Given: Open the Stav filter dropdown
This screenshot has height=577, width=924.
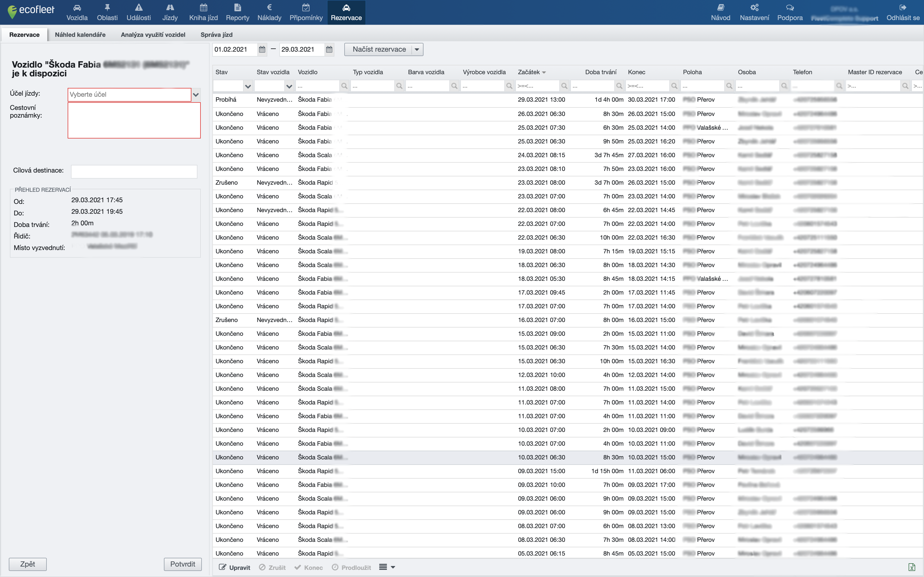Looking at the screenshot, I should pyautogui.click(x=248, y=86).
